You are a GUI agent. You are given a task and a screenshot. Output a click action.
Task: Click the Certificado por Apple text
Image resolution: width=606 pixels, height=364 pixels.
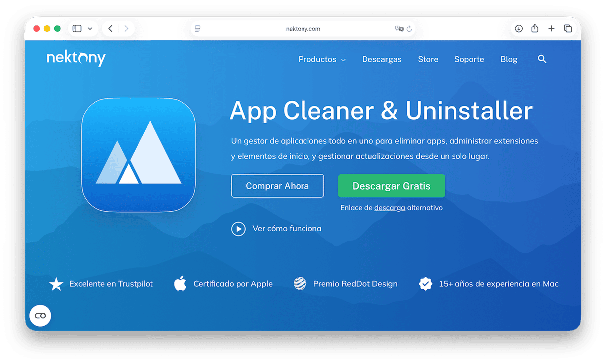pos(233,284)
